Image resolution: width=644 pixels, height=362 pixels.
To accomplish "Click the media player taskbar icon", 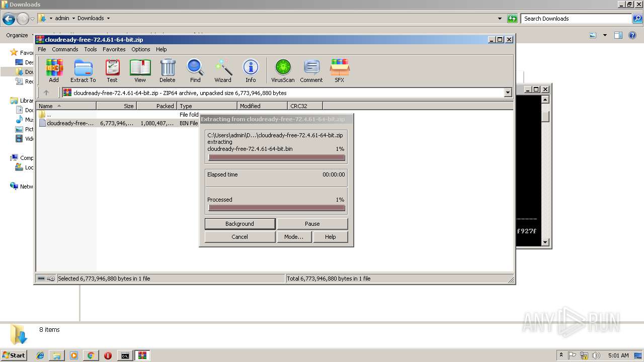I will [74, 355].
